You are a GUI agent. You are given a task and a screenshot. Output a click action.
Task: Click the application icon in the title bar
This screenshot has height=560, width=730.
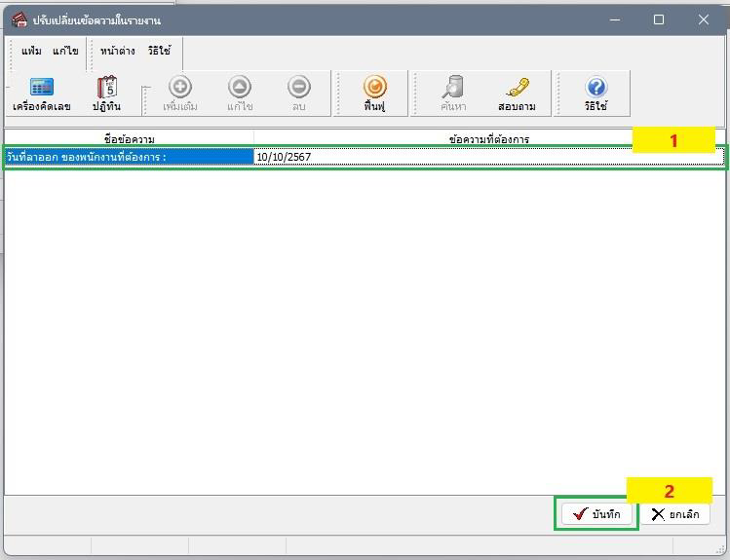pos(18,19)
